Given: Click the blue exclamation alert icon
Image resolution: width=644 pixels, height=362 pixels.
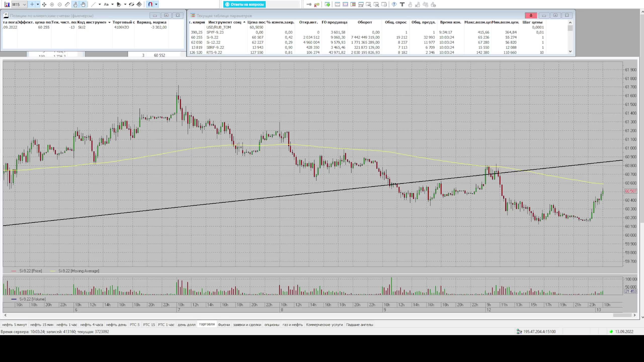Looking at the screenshot, I should (x=394, y=4).
